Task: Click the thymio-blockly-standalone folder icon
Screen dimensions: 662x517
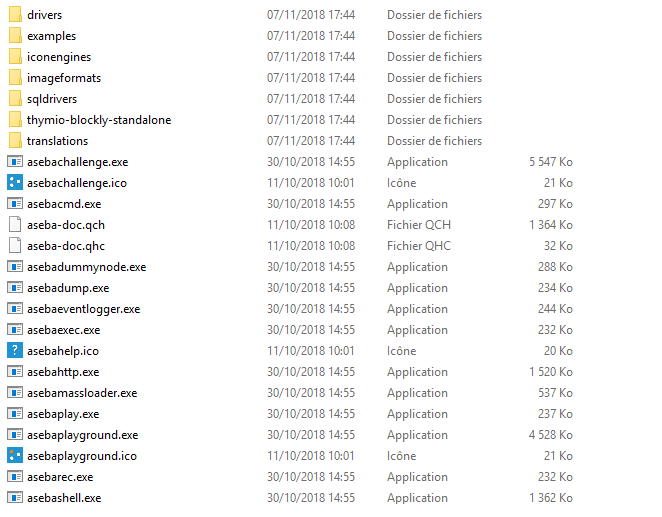Action: pos(15,119)
